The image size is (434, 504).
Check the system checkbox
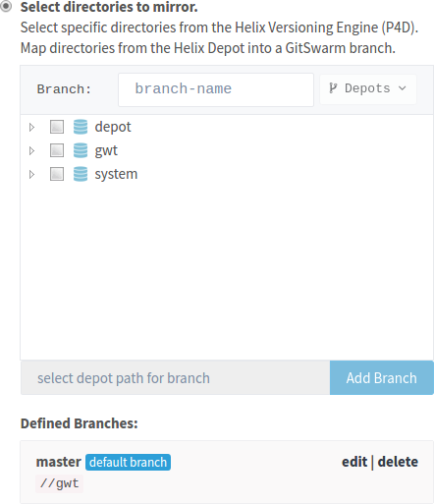tap(57, 174)
